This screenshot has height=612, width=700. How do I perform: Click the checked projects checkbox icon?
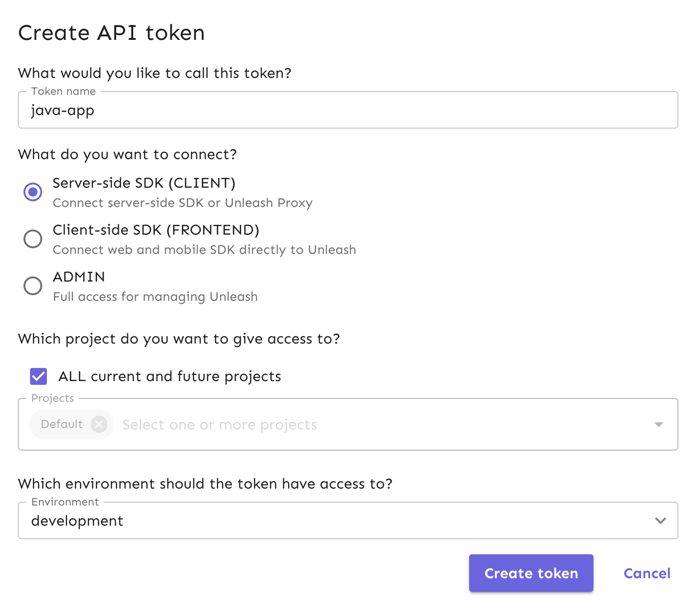pos(38,376)
